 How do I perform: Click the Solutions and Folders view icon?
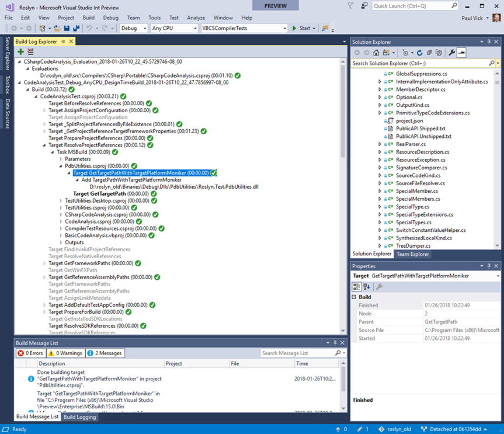tap(387, 53)
